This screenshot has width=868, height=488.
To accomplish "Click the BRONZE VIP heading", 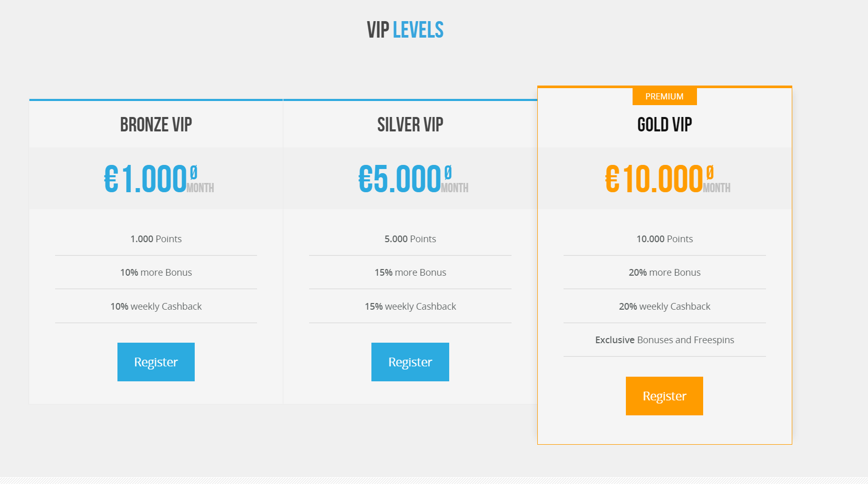I will [156, 125].
